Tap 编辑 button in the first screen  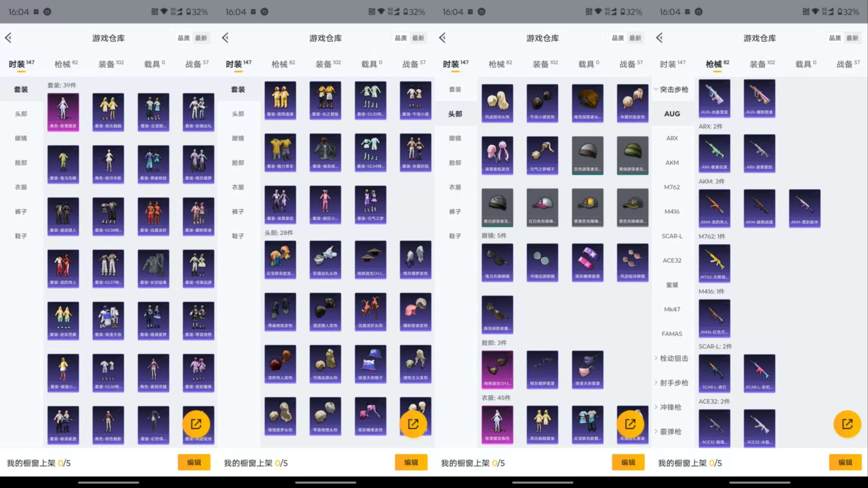click(194, 462)
